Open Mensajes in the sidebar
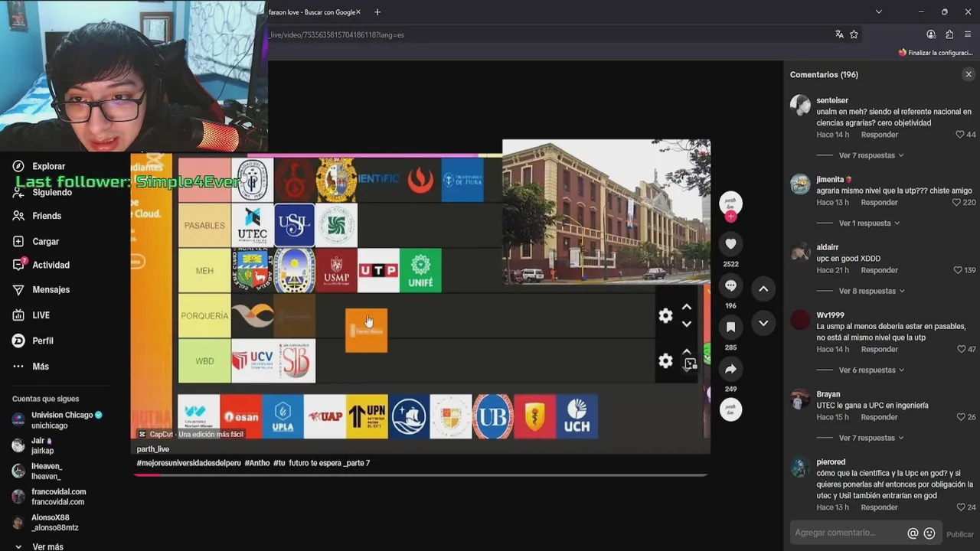 [x=41, y=289]
